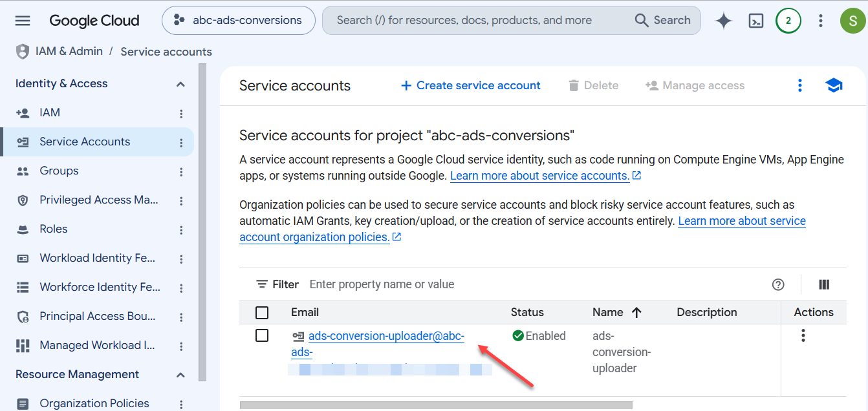Click Create service account button
The height and width of the screenshot is (411, 868).
coord(470,85)
